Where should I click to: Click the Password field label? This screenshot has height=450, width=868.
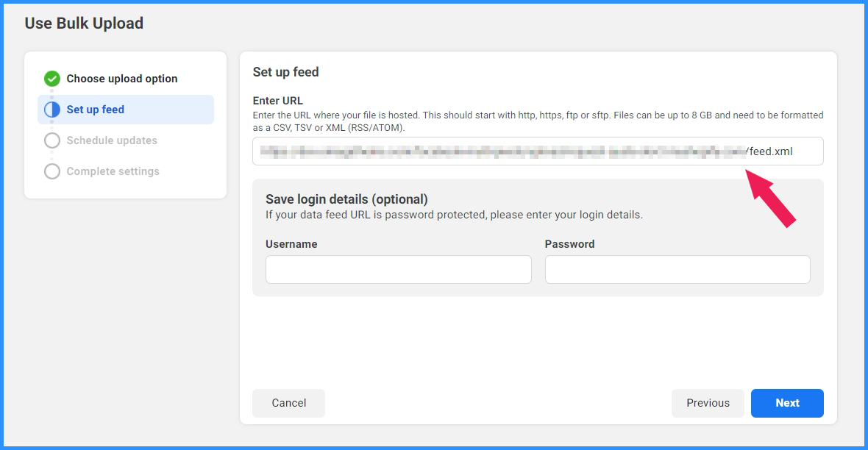(x=569, y=244)
